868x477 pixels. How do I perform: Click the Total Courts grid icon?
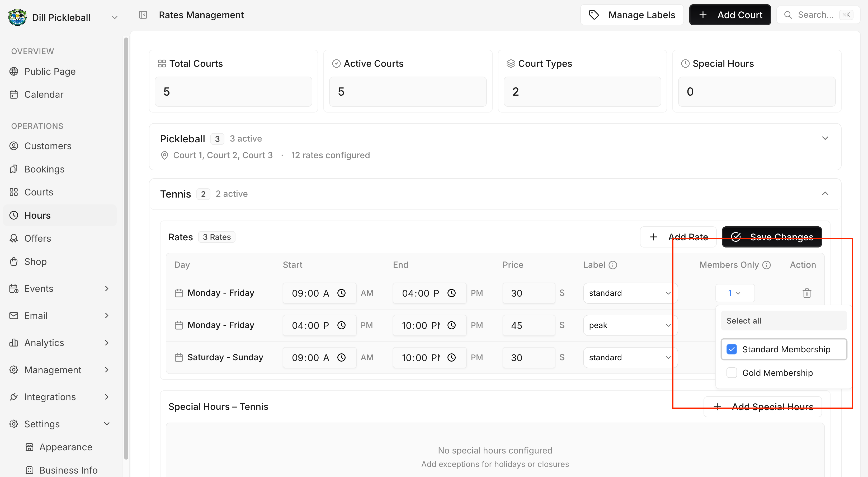point(162,64)
